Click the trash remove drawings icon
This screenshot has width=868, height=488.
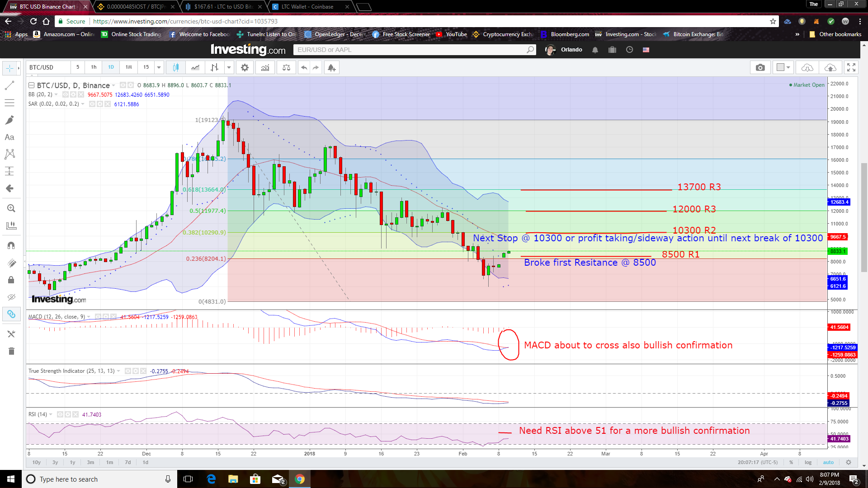(11, 351)
